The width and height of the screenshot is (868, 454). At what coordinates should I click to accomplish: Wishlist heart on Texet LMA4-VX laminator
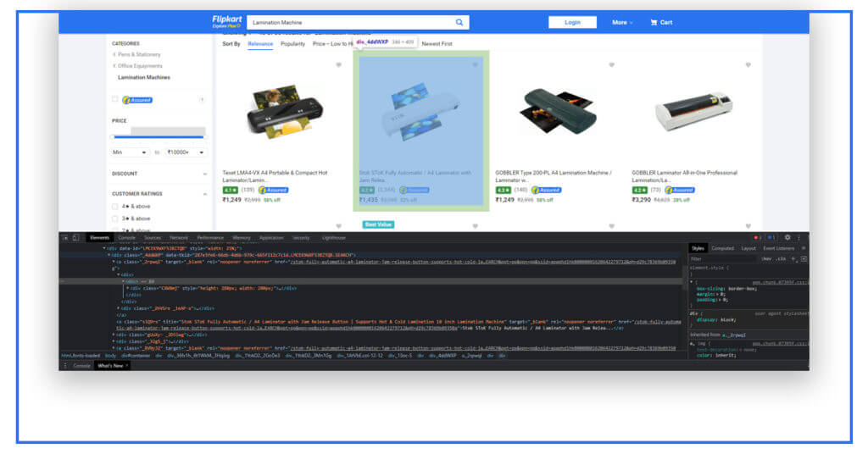coord(339,65)
